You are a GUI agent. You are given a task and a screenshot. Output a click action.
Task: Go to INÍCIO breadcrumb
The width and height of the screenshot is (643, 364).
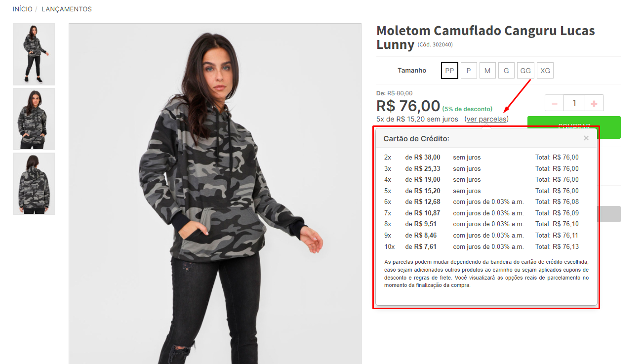click(23, 9)
